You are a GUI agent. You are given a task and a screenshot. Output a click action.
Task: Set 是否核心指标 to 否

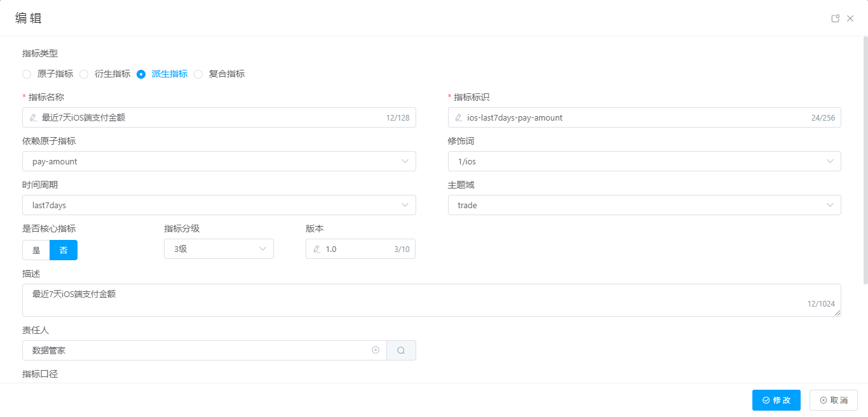pyautogui.click(x=64, y=250)
